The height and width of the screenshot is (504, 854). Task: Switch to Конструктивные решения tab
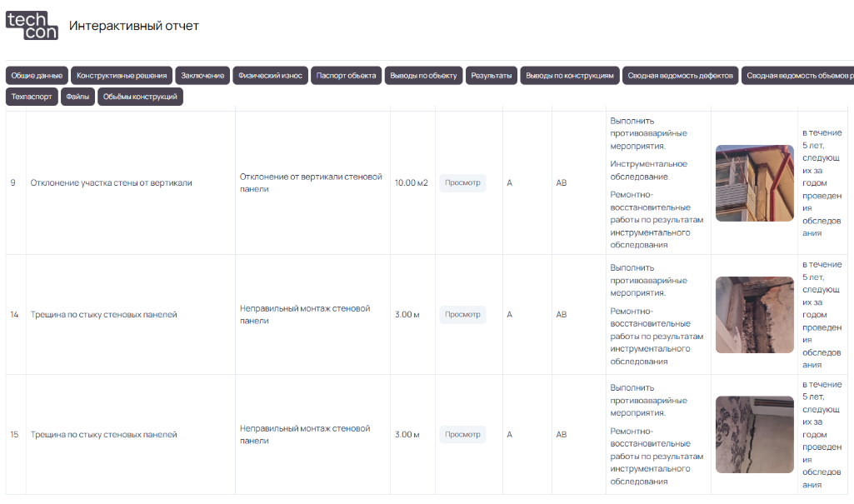122,76
